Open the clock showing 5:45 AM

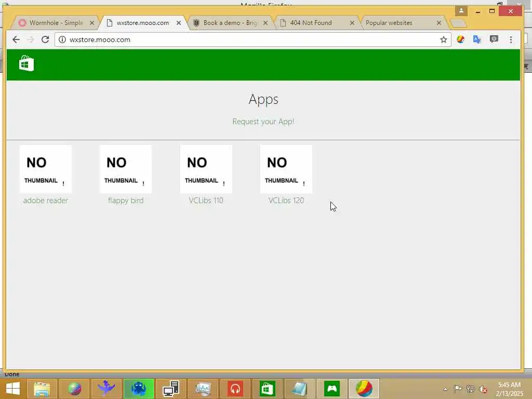point(509,389)
